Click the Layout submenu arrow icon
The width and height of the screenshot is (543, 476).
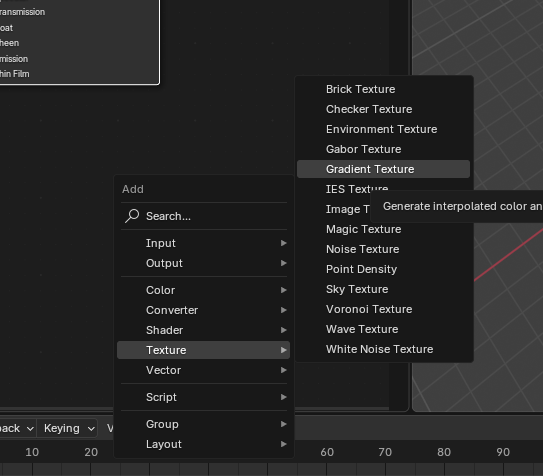tap(284, 444)
